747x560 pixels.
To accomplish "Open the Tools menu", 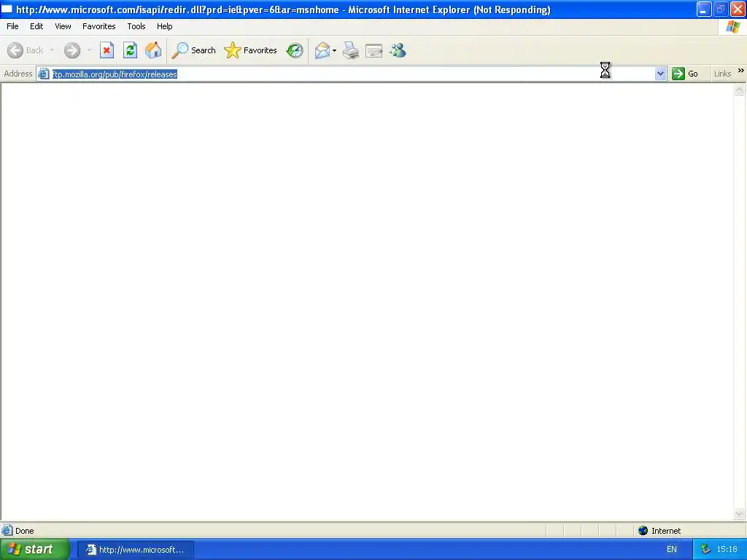I will pyautogui.click(x=136, y=26).
